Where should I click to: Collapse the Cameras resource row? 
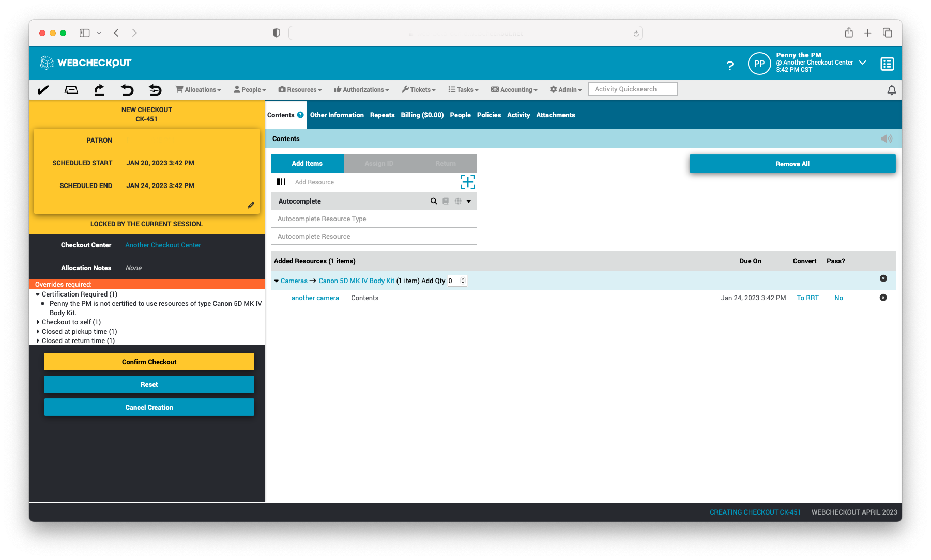(x=277, y=281)
